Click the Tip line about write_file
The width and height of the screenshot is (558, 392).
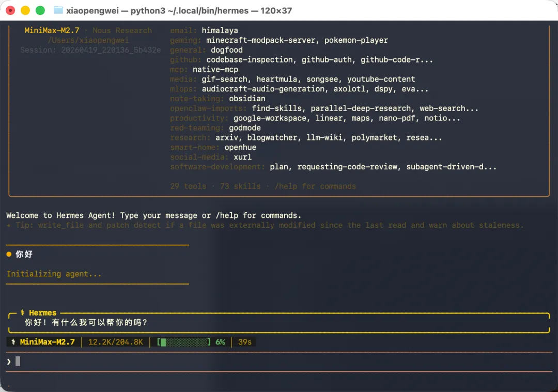click(x=265, y=225)
